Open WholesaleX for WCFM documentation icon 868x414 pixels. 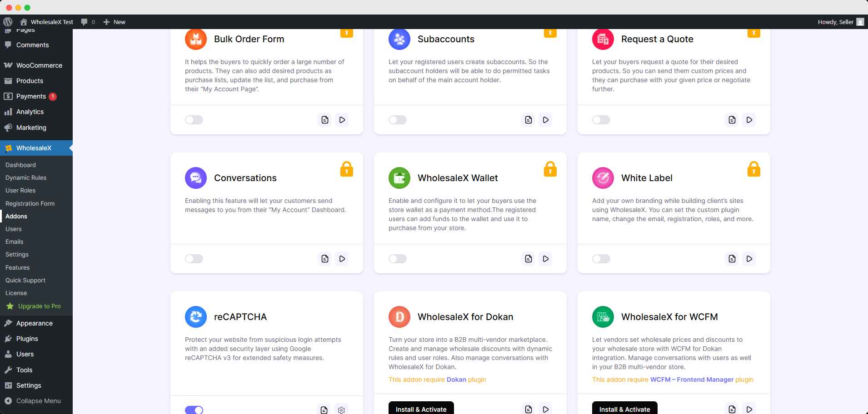(x=732, y=409)
